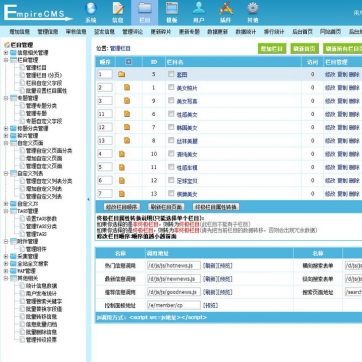Tick the checkbox in the ID 7 row
The width and height of the screenshot is (362, 362).
click(x=171, y=127)
